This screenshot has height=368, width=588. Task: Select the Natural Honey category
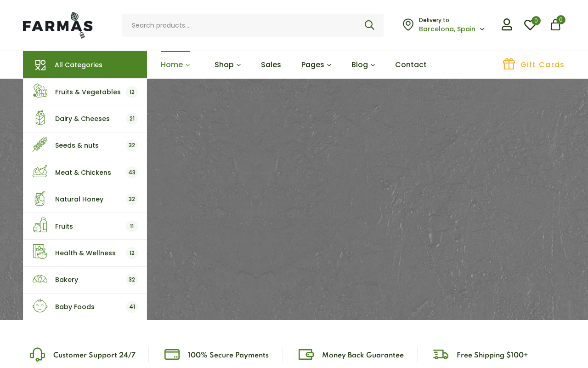coord(79,199)
